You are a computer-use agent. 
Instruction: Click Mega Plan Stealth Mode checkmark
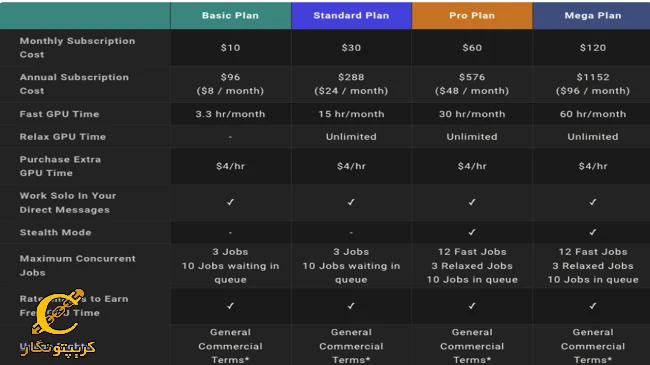pyautogui.click(x=593, y=232)
